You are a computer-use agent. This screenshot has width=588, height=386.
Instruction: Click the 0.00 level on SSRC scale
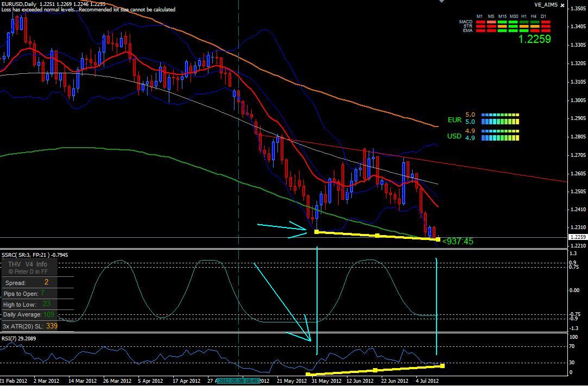[x=574, y=290]
